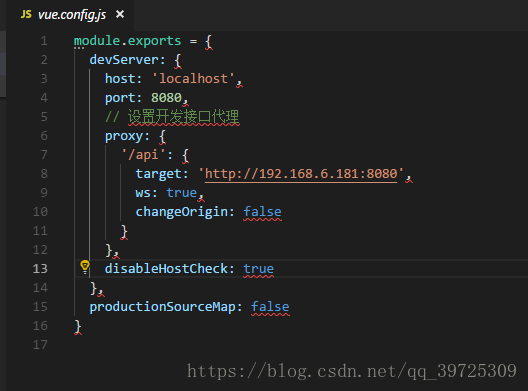Click line number 15 in the gutter
528x391 pixels.
point(40,307)
